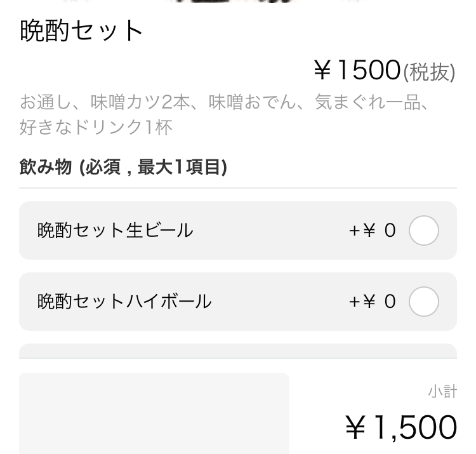This screenshot has height=454, width=476.
Task: Click the ¥1500 set price
Action: coord(357,71)
